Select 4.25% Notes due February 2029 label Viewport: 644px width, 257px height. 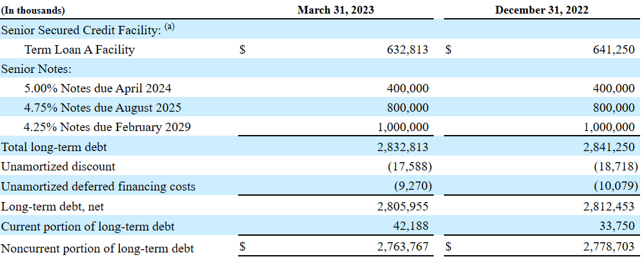point(107,127)
